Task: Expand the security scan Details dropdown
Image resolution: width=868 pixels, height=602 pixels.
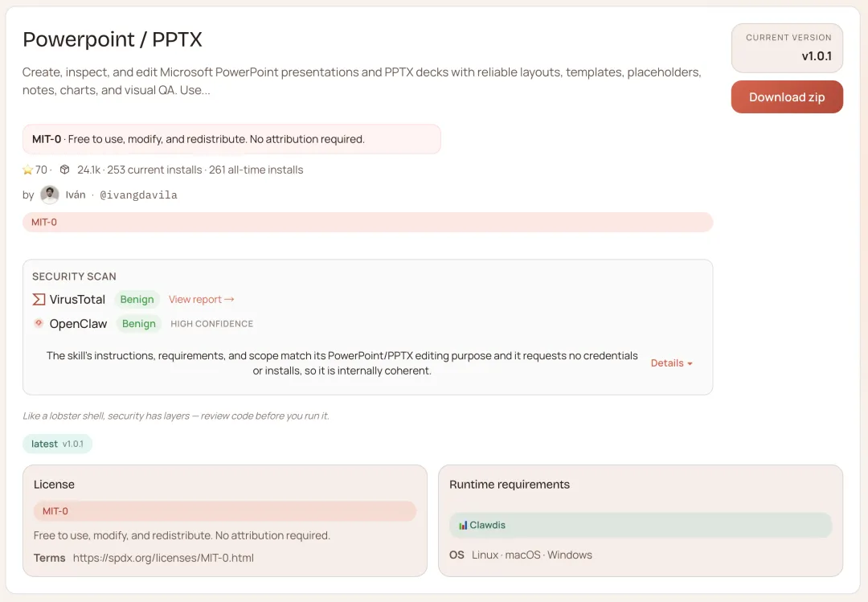Action: (x=671, y=363)
